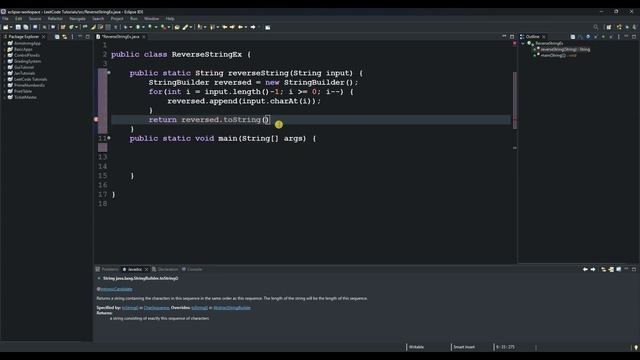This screenshot has height=360, width=640.
Task: Click the breakpoint marker on the return line
Action: pos(96,120)
